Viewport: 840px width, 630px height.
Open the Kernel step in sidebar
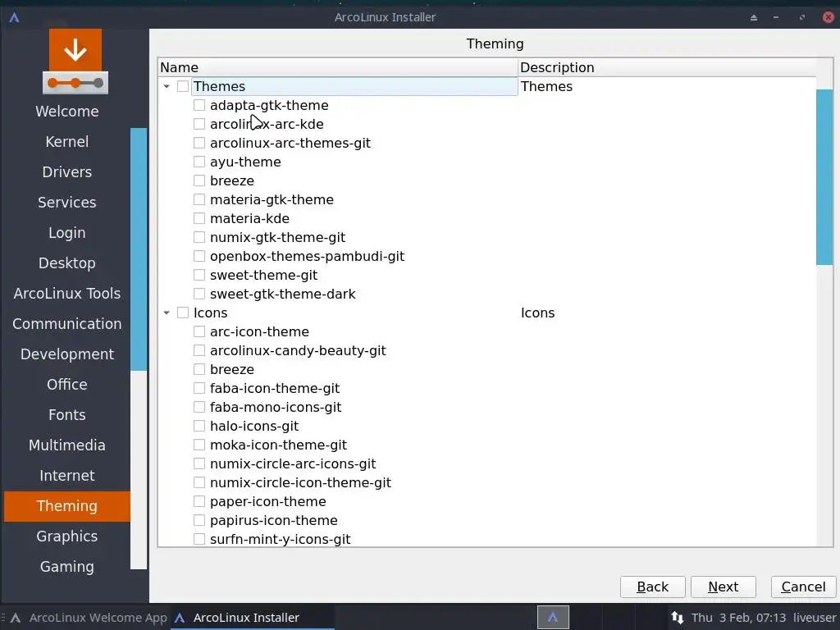67,141
